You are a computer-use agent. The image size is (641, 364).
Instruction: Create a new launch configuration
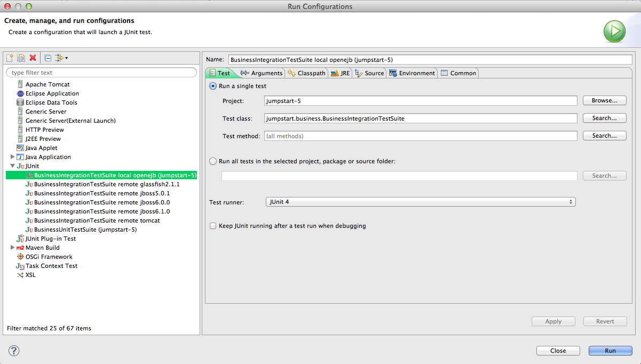(10, 58)
